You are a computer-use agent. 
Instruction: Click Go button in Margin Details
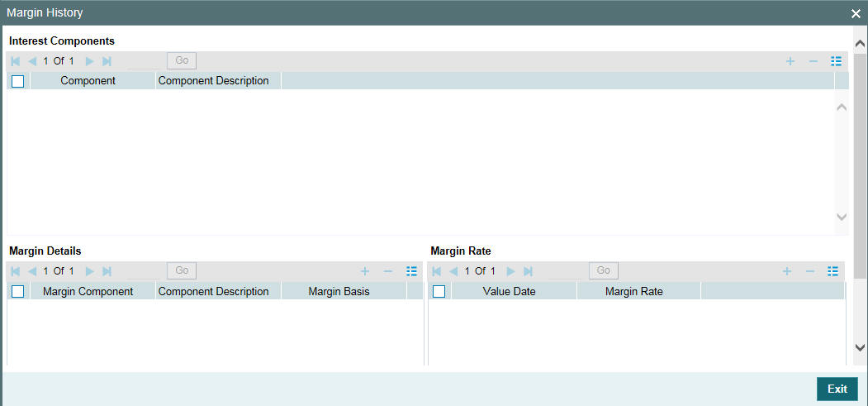pos(182,270)
